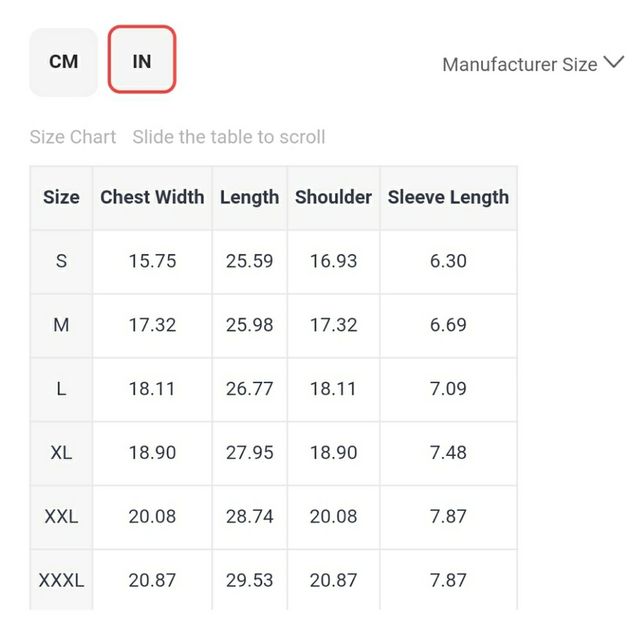Click the chevron beside Manufacturer Size
The width and height of the screenshot is (644, 644).
click(614, 62)
